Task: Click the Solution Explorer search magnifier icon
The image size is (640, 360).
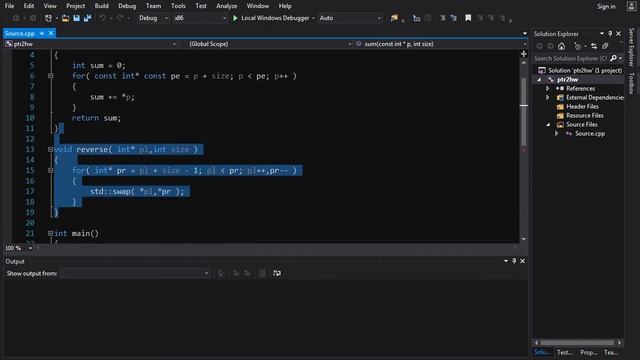Action: [x=613, y=58]
